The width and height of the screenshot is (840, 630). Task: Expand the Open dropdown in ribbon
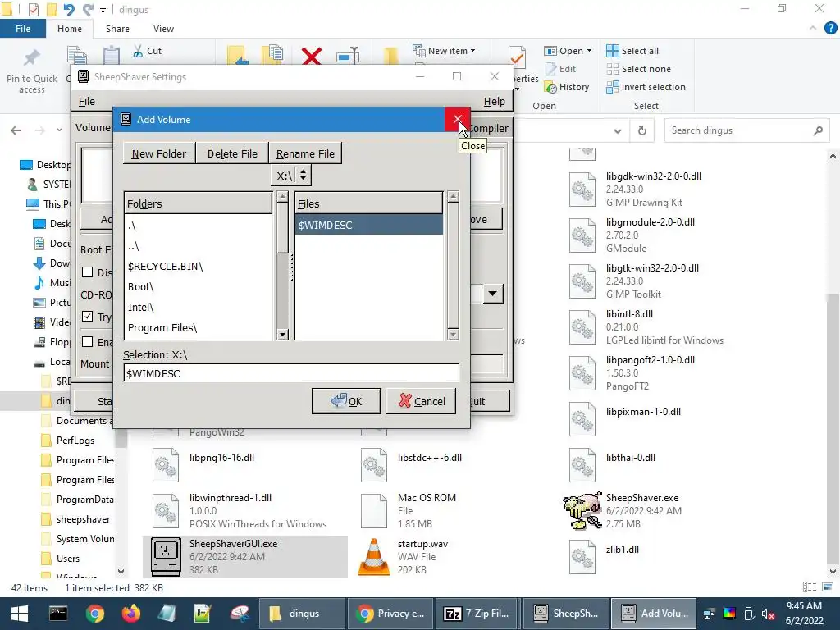click(589, 51)
